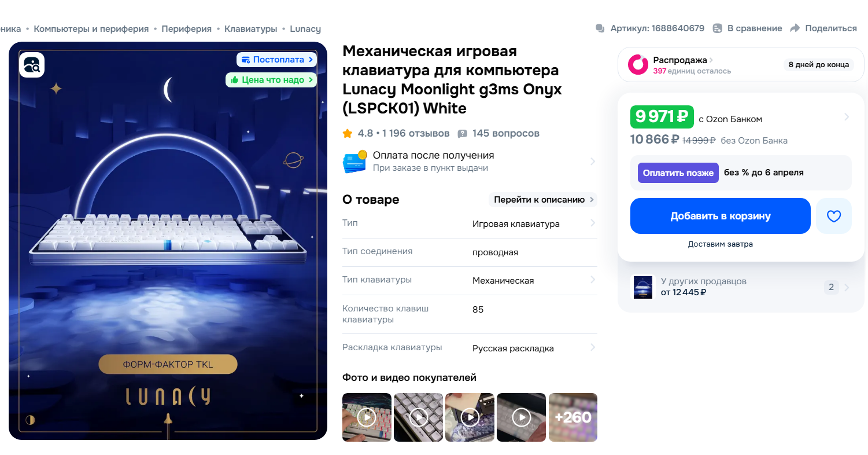Viewport: 868px width, 455px height.
Task: Click the questions bubble icon by 145 вопросов
Action: pyautogui.click(x=463, y=134)
